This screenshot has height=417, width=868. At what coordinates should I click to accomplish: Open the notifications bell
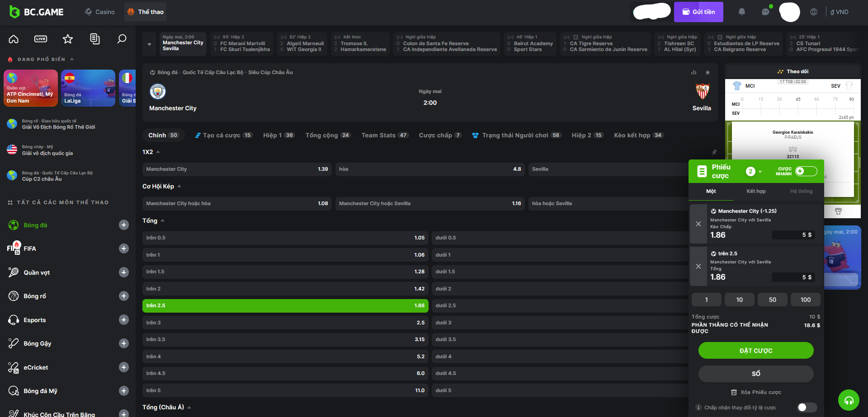[x=741, y=12]
